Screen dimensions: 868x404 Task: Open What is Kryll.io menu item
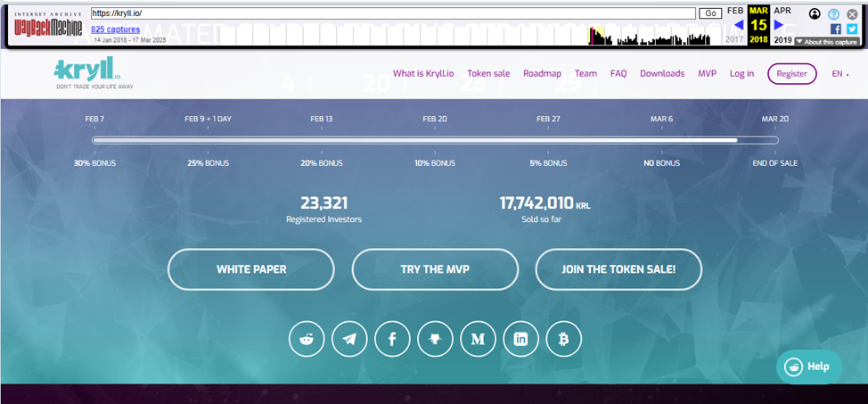(423, 74)
